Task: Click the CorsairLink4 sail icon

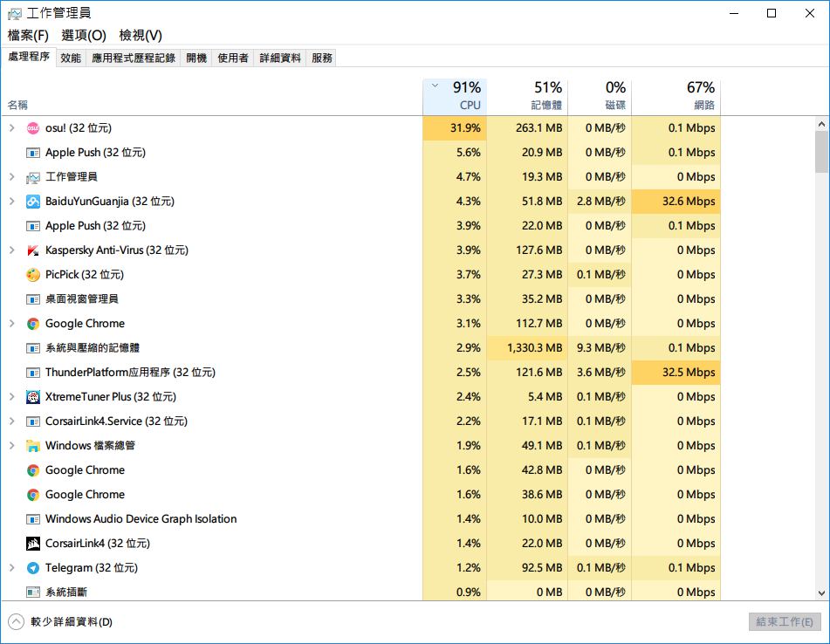Action: [33, 544]
